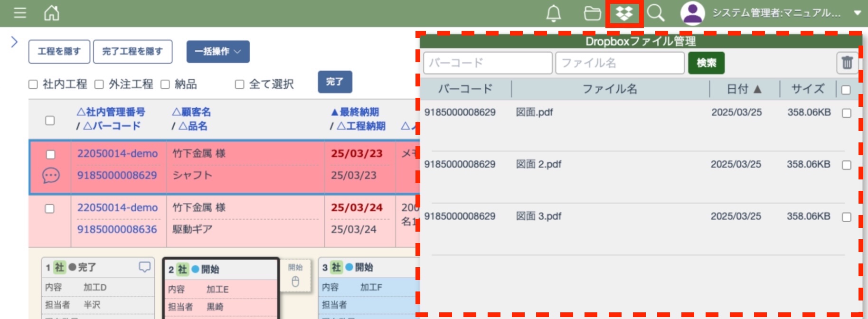Expand the 一括操作 dropdown
Image resolution: width=868 pixels, height=319 pixels.
tap(218, 51)
